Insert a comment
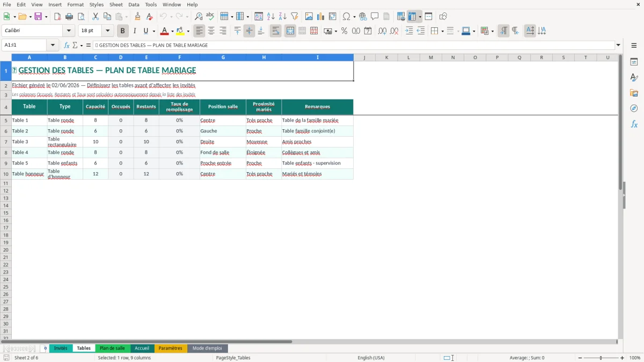Image resolution: width=644 pixels, height=362 pixels. point(375,17)
